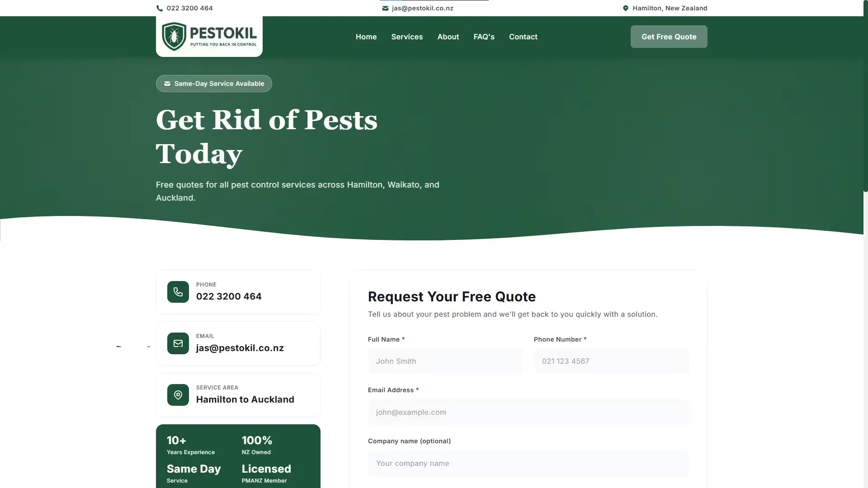
Task: Open the Contact navigation link
Action: tap(523, 37)
